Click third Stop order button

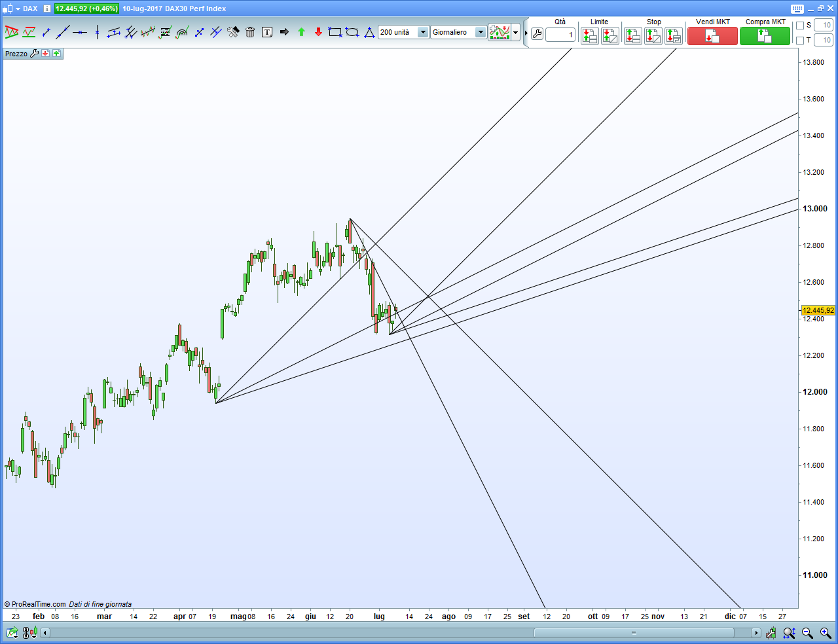[674, 36]
